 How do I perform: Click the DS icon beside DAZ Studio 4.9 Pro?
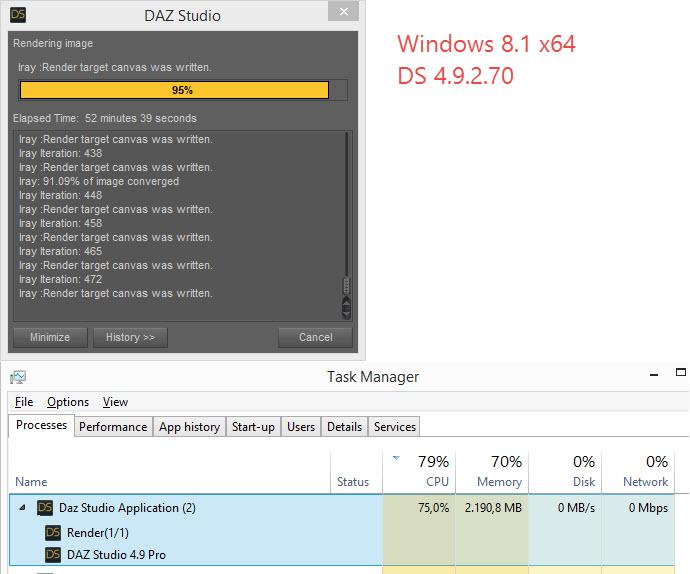coord(54,554)
